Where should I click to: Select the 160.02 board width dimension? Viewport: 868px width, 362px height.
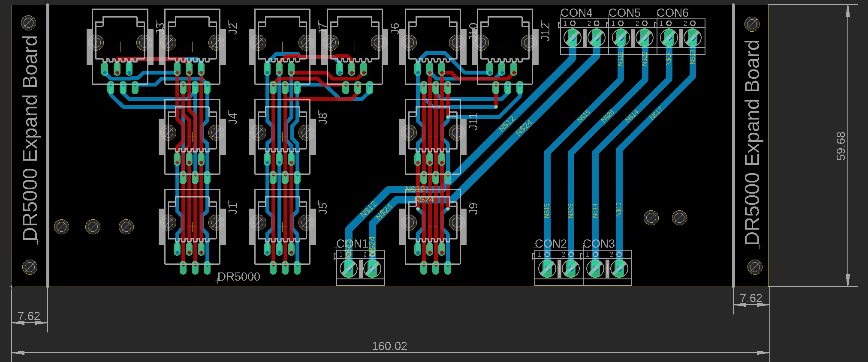click(x=389, y=346)
